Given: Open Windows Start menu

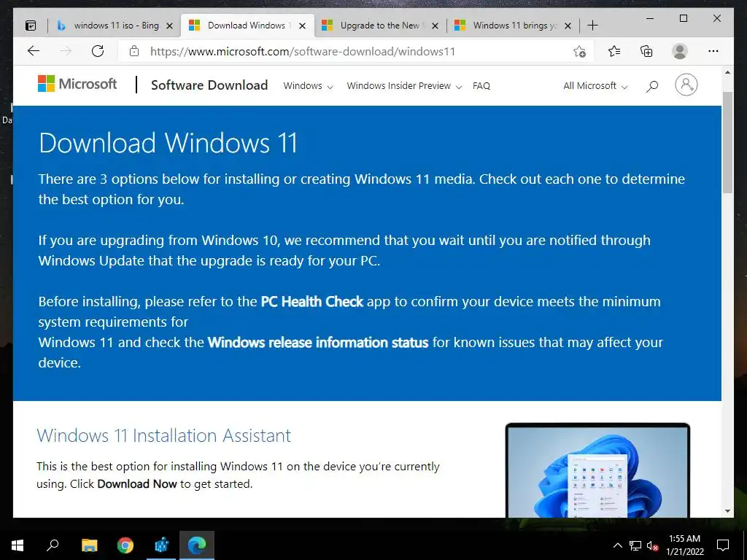Looking at the screenshot, I should pos(18,545).
